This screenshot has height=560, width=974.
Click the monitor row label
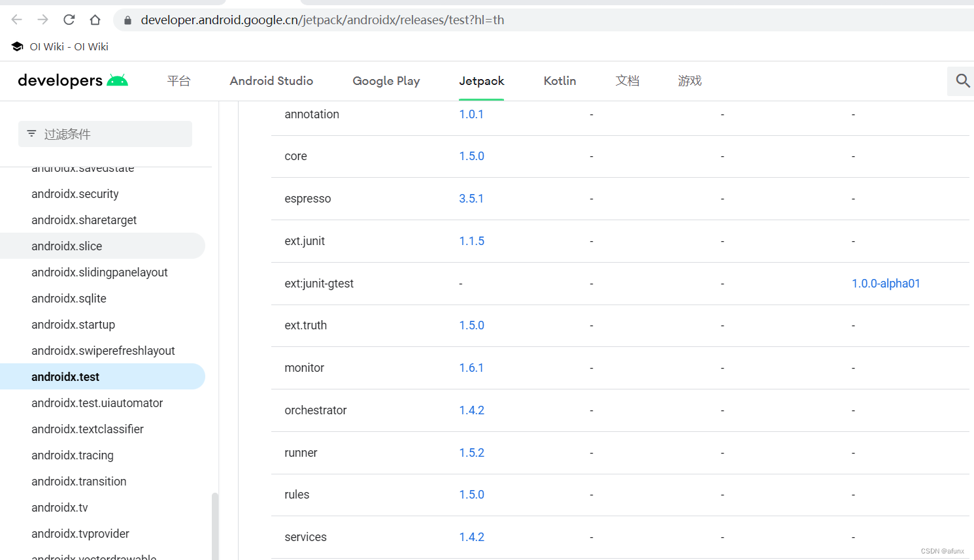[304, 368]
